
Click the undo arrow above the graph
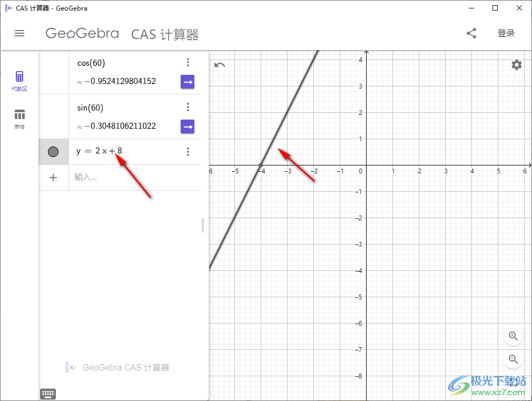[220, 64]
